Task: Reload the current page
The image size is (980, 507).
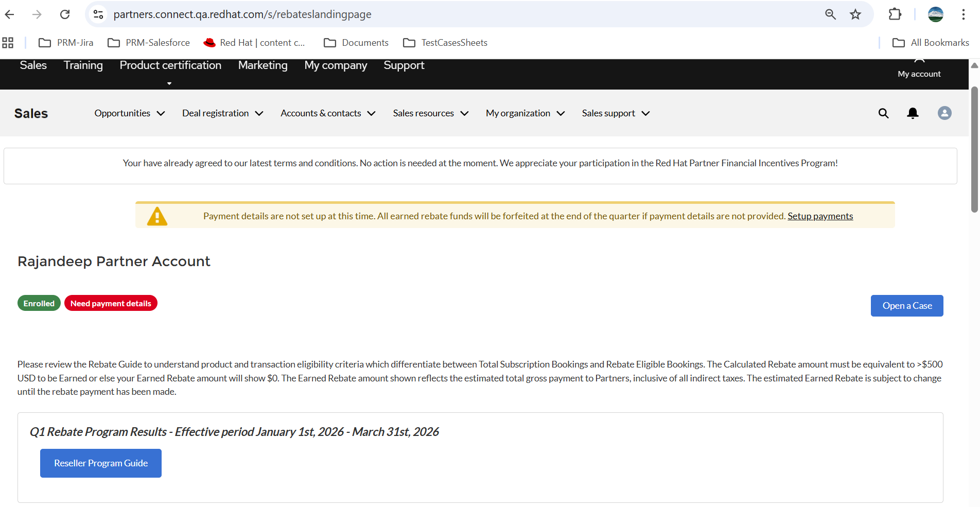Action: (x=65, y=14)
